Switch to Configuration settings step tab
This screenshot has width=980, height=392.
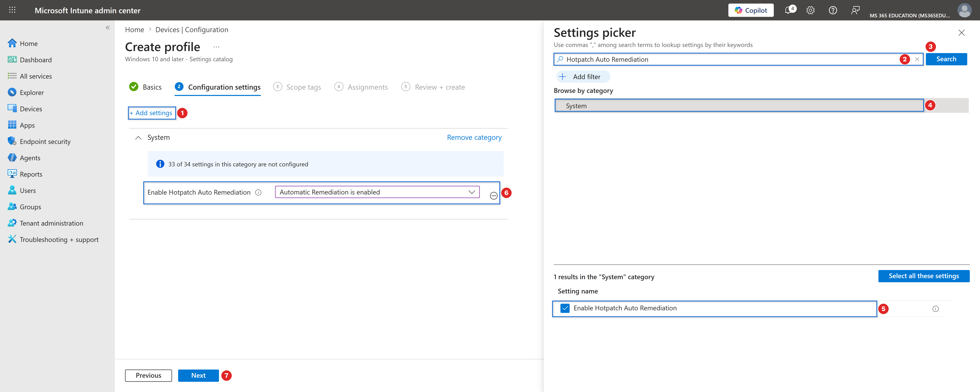click(x=218, y=87)
